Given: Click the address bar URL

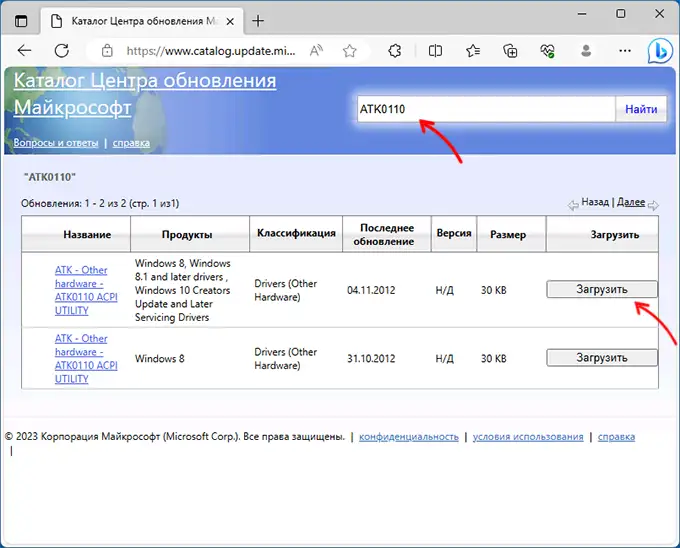Looking at the screenshot, I should point(211,51).
